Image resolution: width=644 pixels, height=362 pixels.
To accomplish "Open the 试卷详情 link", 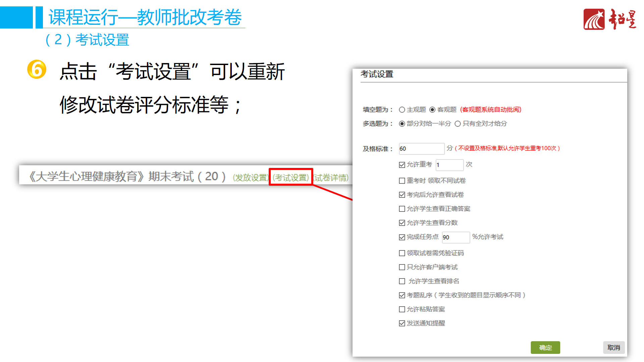I will pos(331,177).
